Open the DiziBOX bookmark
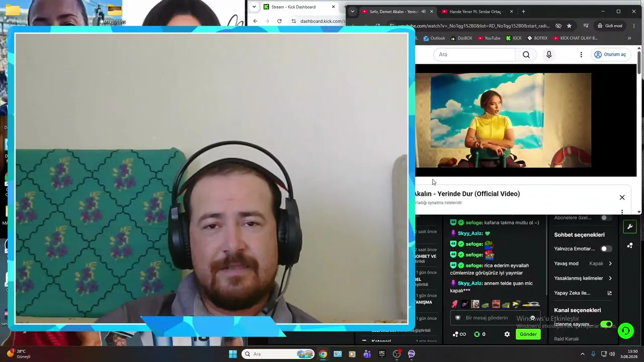Image resolution: width=644 pixels, height=362 pixels. (461, 38)
